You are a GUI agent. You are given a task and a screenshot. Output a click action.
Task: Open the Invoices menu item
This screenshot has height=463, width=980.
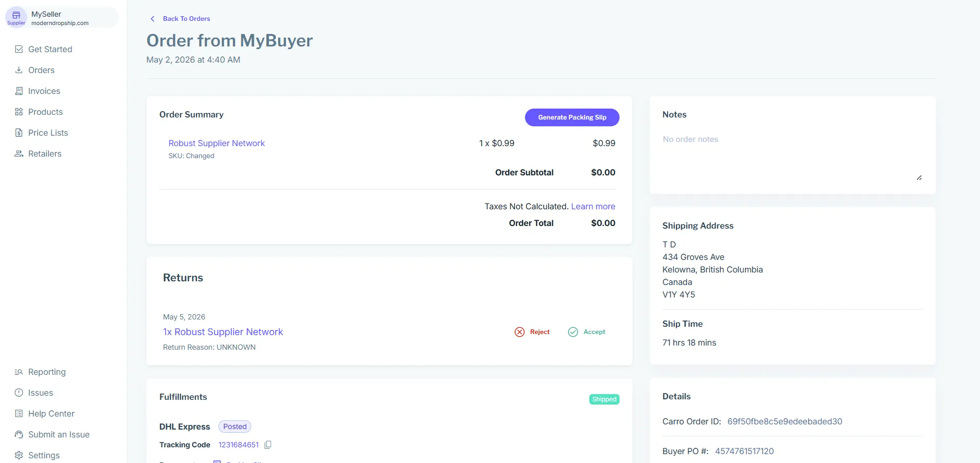pyautogui.click(x=44, y=91)
